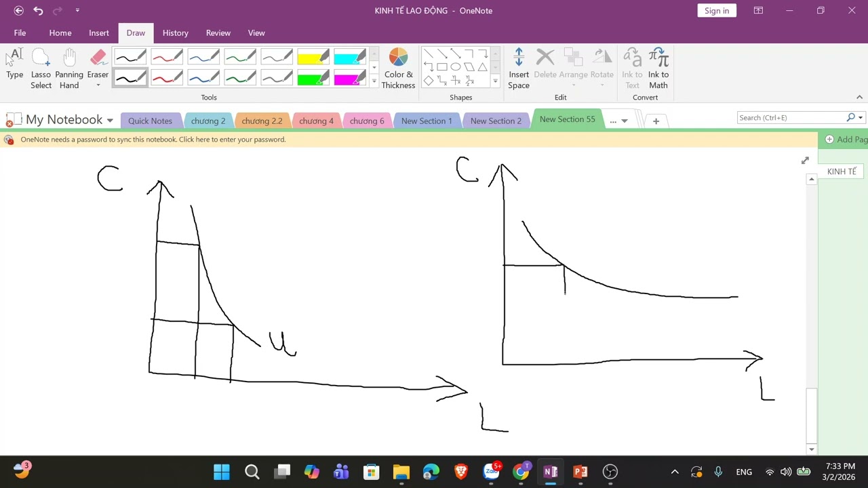The height and width of the screenshot is (488, 868).
Task: Choose the diamond shape
Action: pyautogui.click(x=429, y=81)
